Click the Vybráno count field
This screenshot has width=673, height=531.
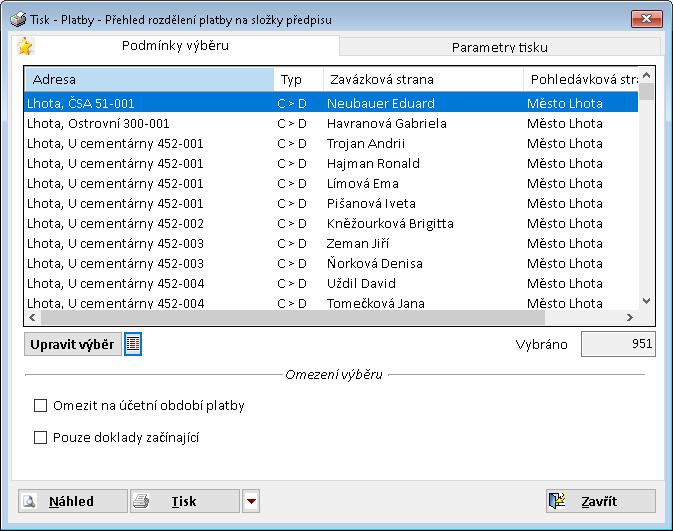point(617,344)
